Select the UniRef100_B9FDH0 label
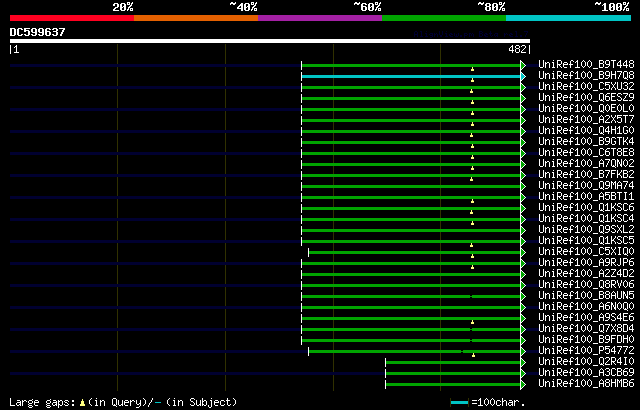The image size is (640, 410). point(586,340)
